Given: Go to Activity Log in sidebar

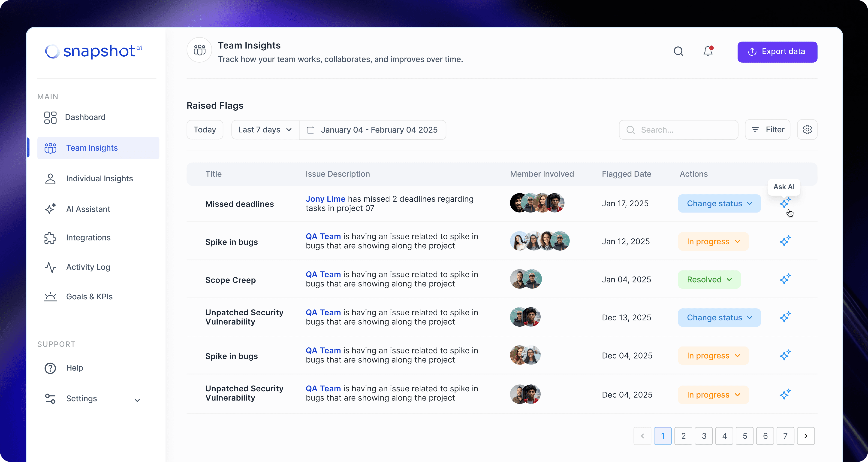Looking at the screenshot, I should pos(88,267).
